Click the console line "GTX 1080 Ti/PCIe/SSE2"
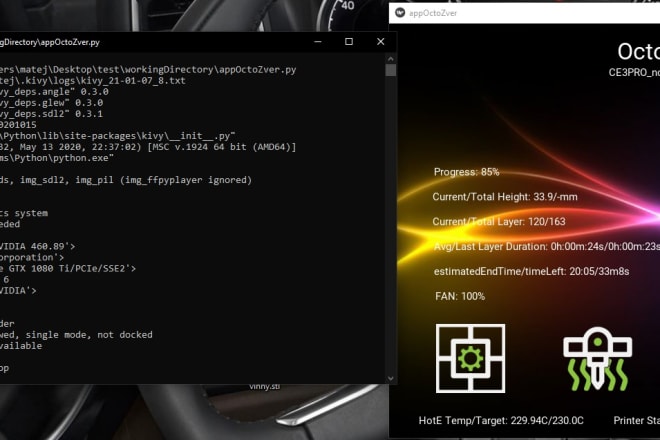The image size is (660, 440). coord(68,269)
